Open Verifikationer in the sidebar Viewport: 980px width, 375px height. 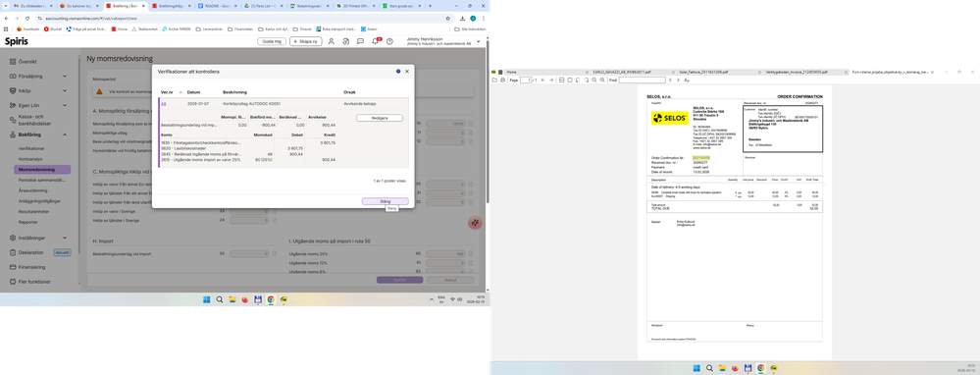[31, 148]
